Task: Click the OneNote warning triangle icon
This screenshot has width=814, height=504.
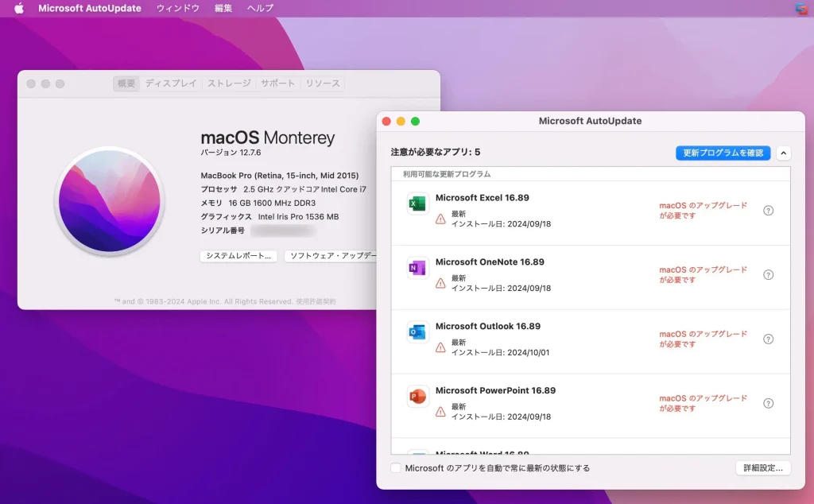Action: coord(440,284)
